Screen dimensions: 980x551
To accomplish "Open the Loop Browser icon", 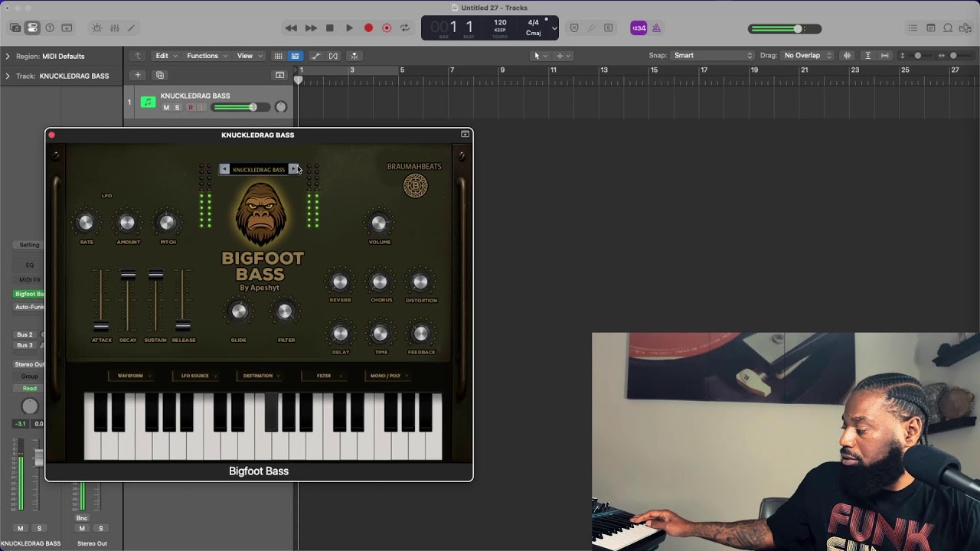I will point(948,28).
